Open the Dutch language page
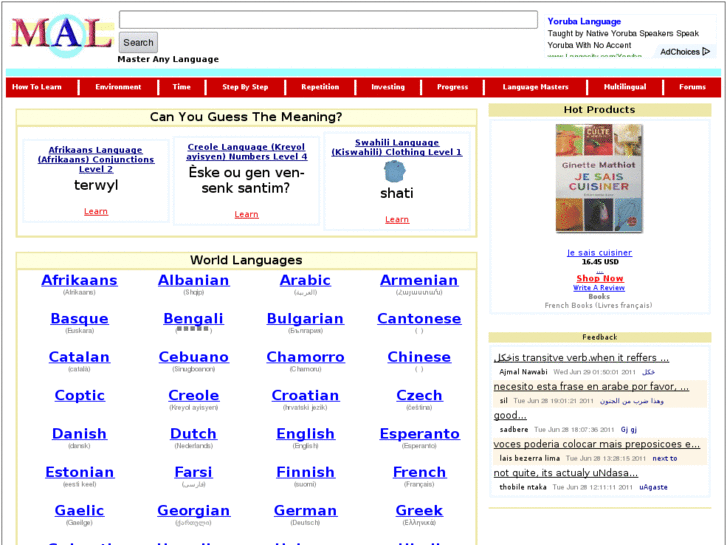Viewport: 727px width, 545px height. coord(193,434)
